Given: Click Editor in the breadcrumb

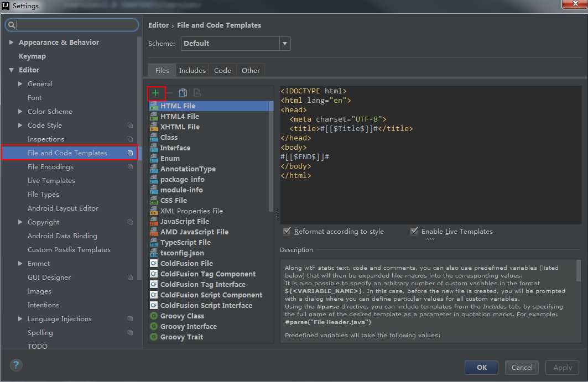Looking at the screenshot, I should tap(158, 25).
